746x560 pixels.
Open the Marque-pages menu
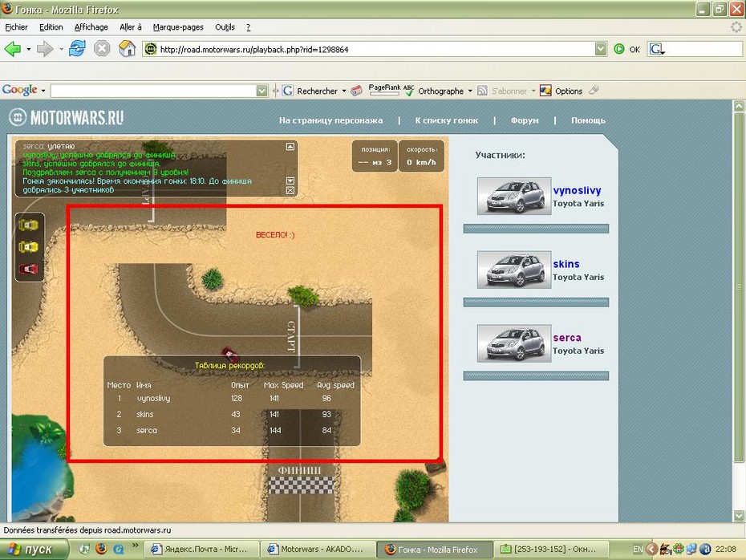pyautogui.click(x=178, y=27)
